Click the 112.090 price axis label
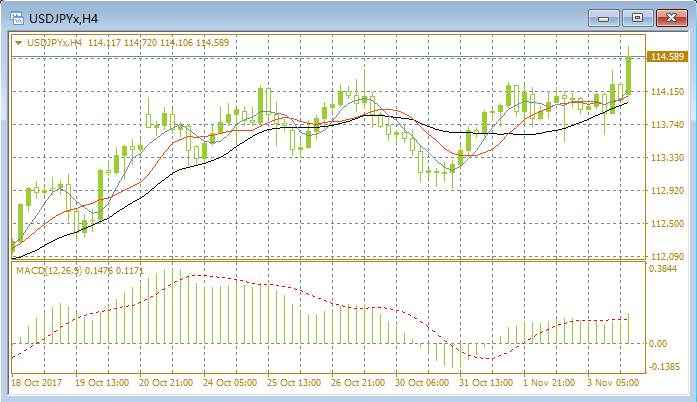Viewport: 697px width, 402px height. coord(667,257)
